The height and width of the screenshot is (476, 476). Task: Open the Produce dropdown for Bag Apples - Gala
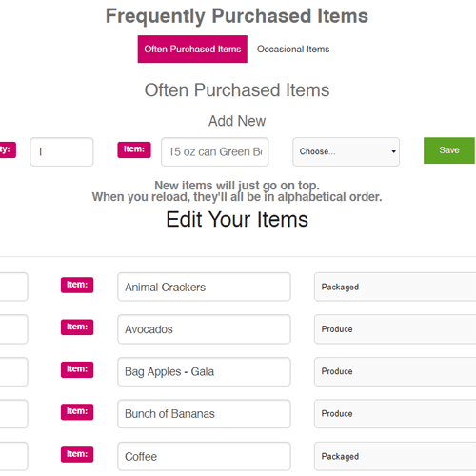point(395,371)
